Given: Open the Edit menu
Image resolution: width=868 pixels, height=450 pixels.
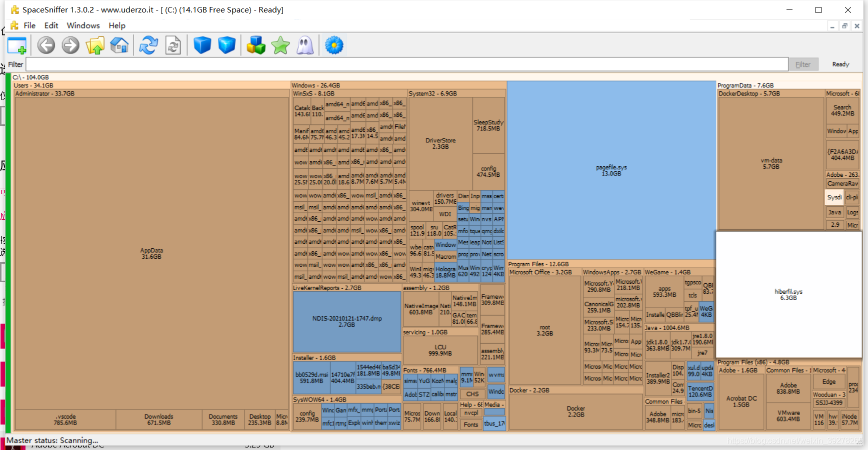Looking at the screenshot, I should click(x=51, y=25).
